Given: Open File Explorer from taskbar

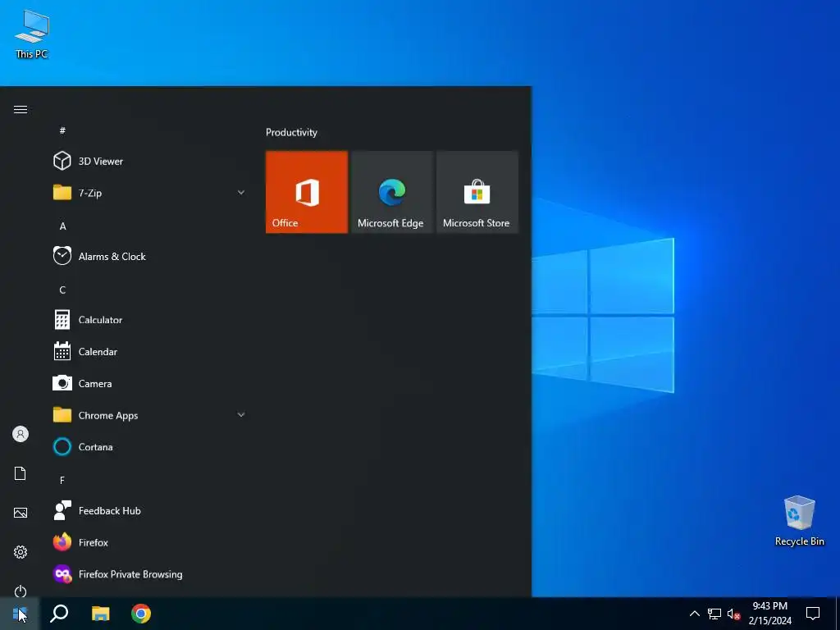Looking at the screenshot, I should [x=100, y=614].
